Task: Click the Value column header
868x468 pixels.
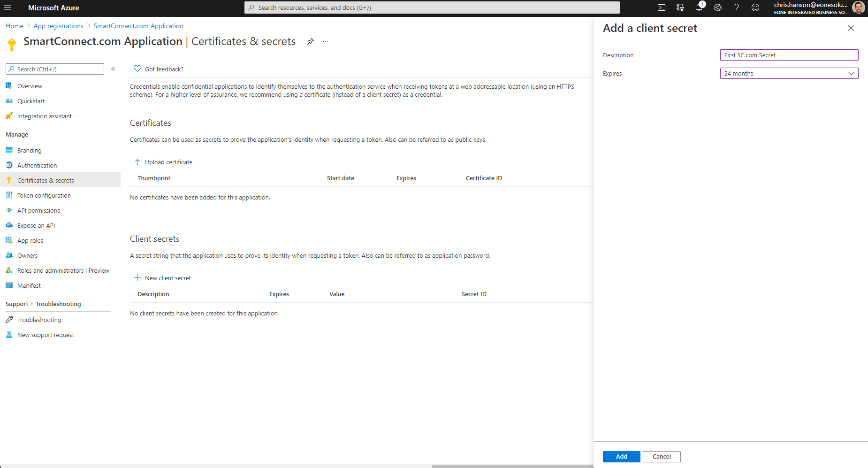Action: tap(337, 294)
